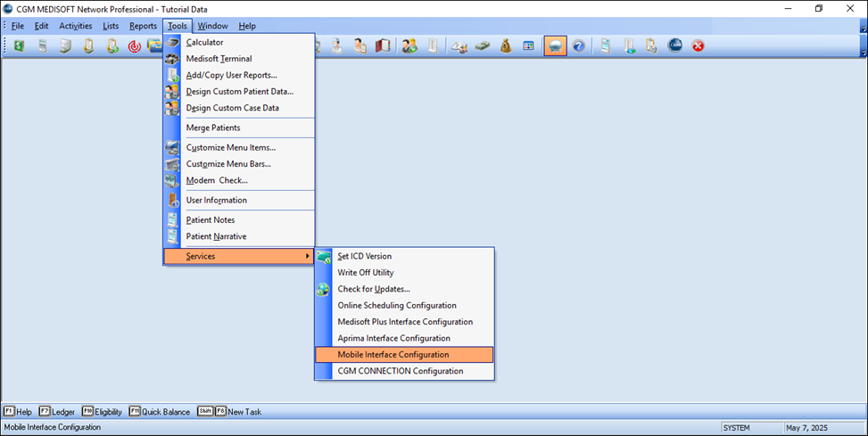Select Add/Copy User Reports menu entry
Viewport: 868px width, 436px height.
tap(239, 75)
